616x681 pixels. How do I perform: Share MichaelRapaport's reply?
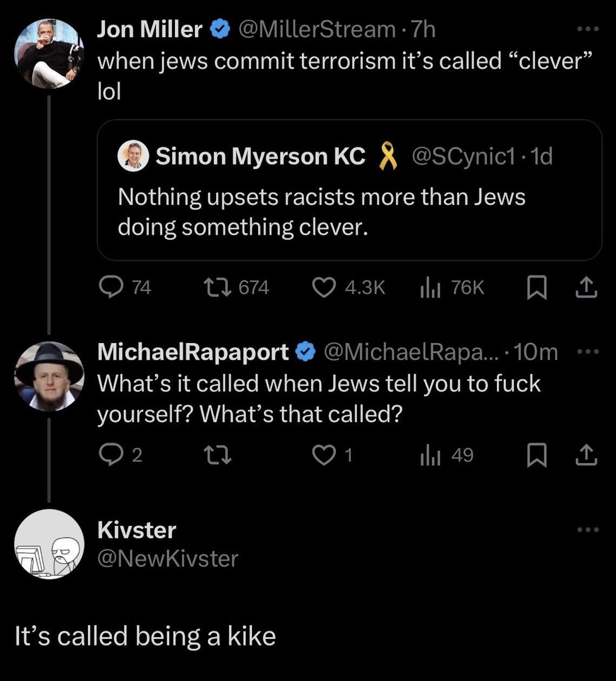[x=586, y=455]
